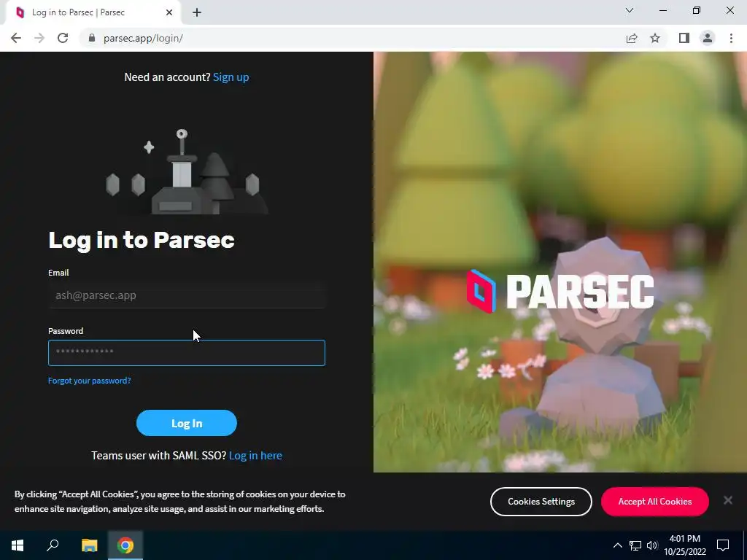This screenshot has width=747, height=560.
Task: Accept All Cookies
Action: point(655,502)
